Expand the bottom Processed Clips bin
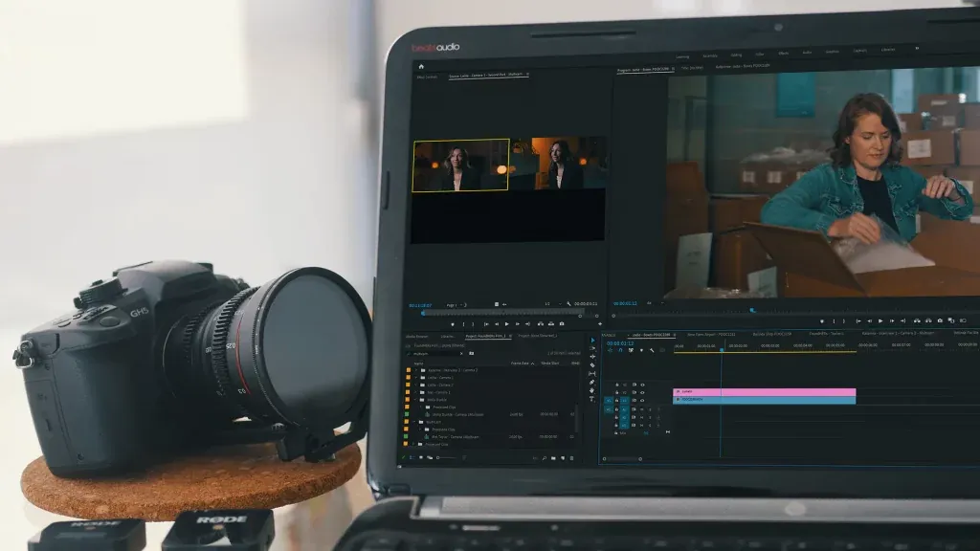980x551 pixels. pyautogui.click(x=413, y=444)
